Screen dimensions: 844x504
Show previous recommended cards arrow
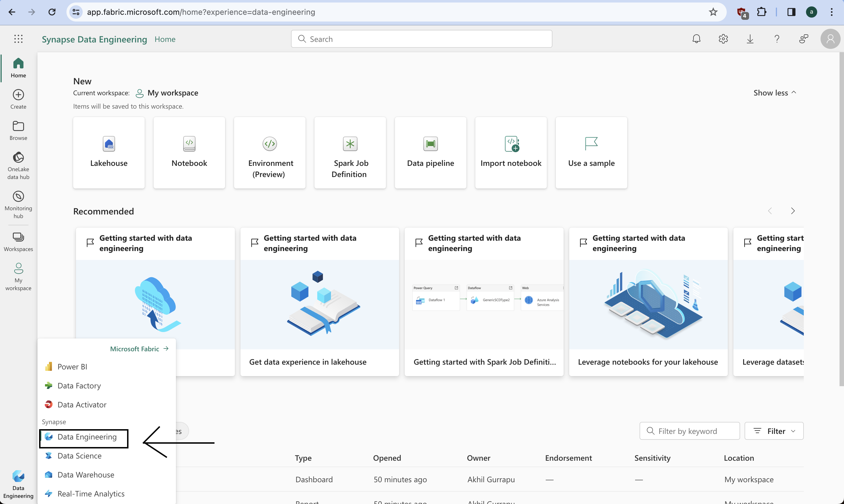point(770,211)
